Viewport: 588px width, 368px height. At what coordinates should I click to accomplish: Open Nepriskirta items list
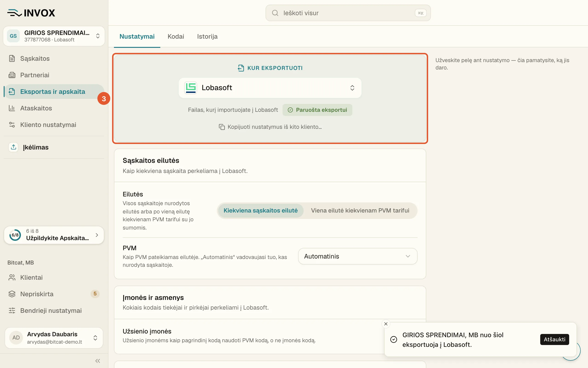pyautogui.click(x=54, y=294)
